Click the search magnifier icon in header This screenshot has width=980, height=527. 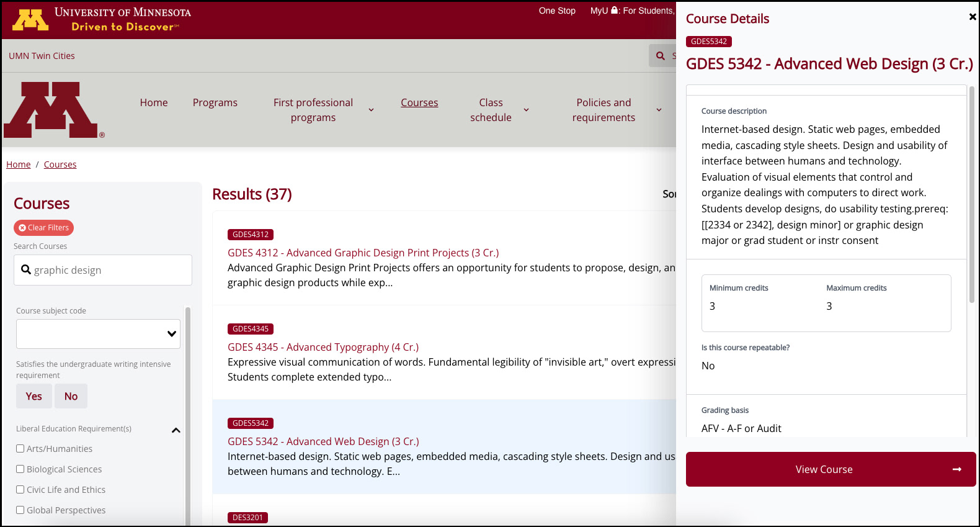[x=661, y=56]
